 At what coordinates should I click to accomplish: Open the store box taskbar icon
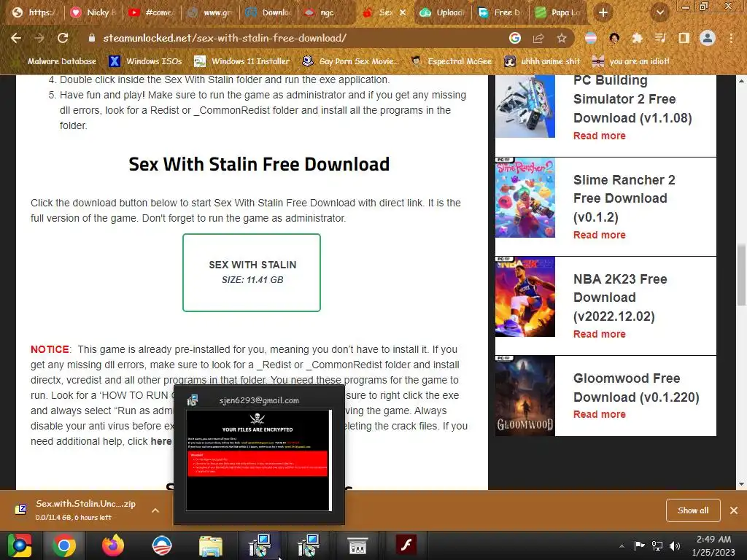357,545
